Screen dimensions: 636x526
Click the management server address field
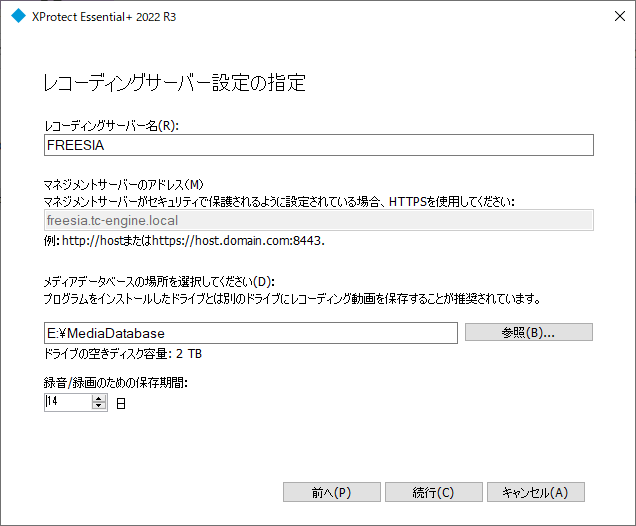tap(319, 220)
